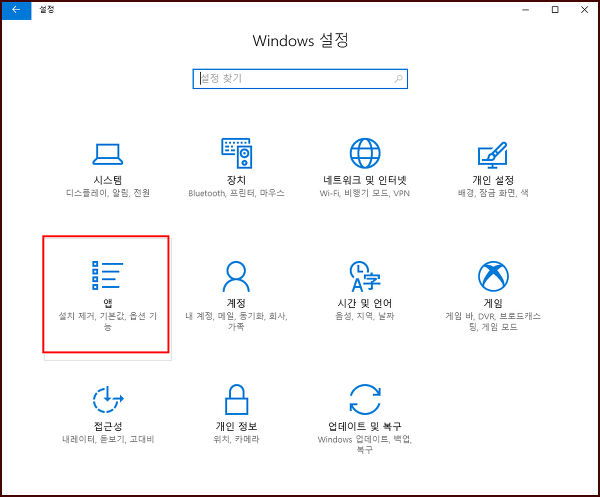
Task: Click the 게임 바, DVR description text
Action: pos(493,321)
